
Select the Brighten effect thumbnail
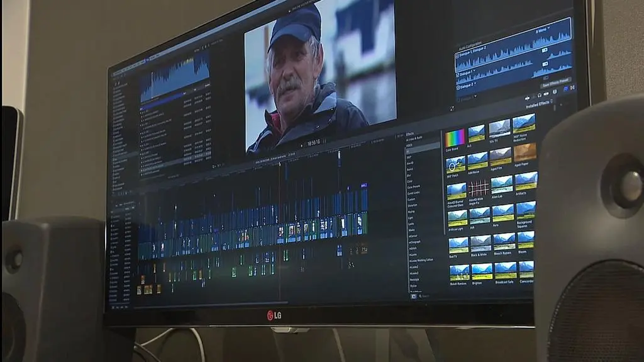coord(482,271)
